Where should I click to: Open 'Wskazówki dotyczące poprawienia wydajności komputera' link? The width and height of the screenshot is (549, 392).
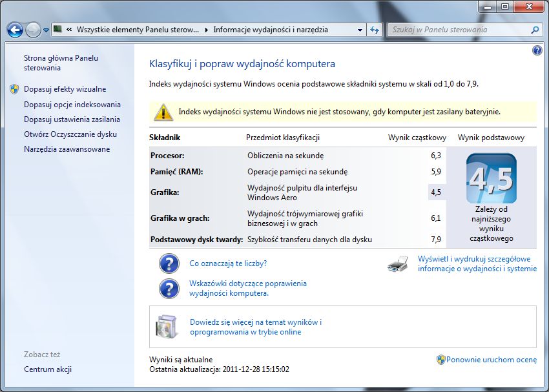(248, 289)
